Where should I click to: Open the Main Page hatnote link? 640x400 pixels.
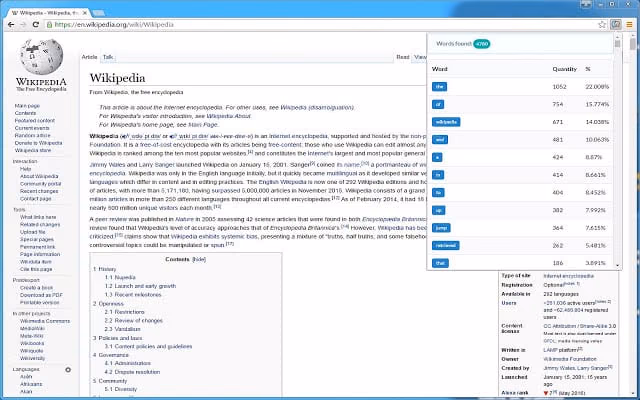click(x=203, y=125)
